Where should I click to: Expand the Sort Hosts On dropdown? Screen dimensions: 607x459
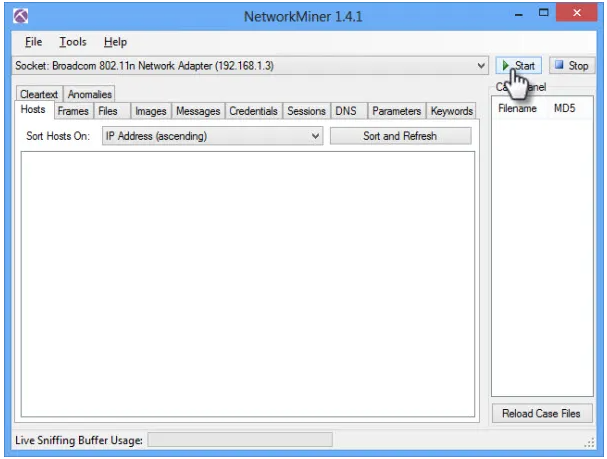316,136
